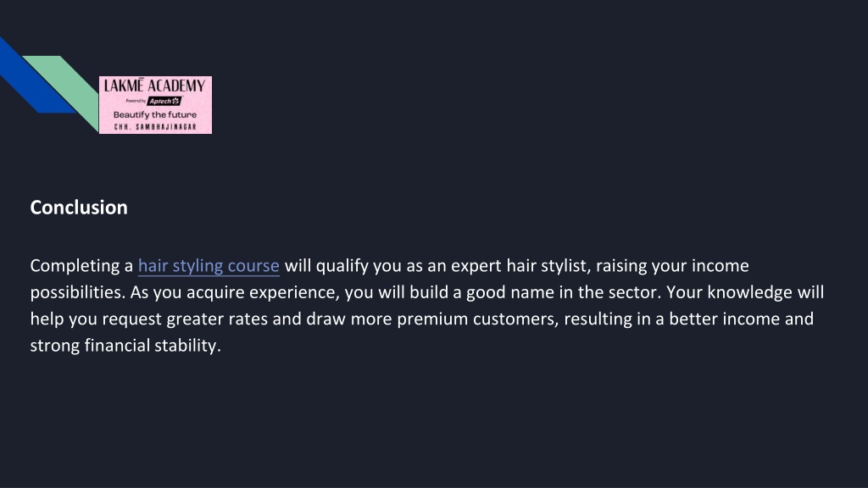The height and width of the screenshot is (488, 868).
Task: Click the Conclusion heading
Action: tap(79, 208)
